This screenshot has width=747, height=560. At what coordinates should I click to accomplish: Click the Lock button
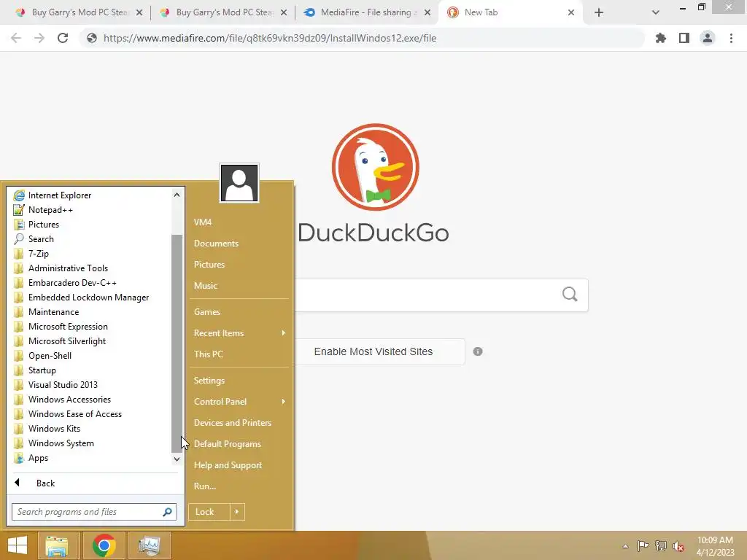click(209, 512)
